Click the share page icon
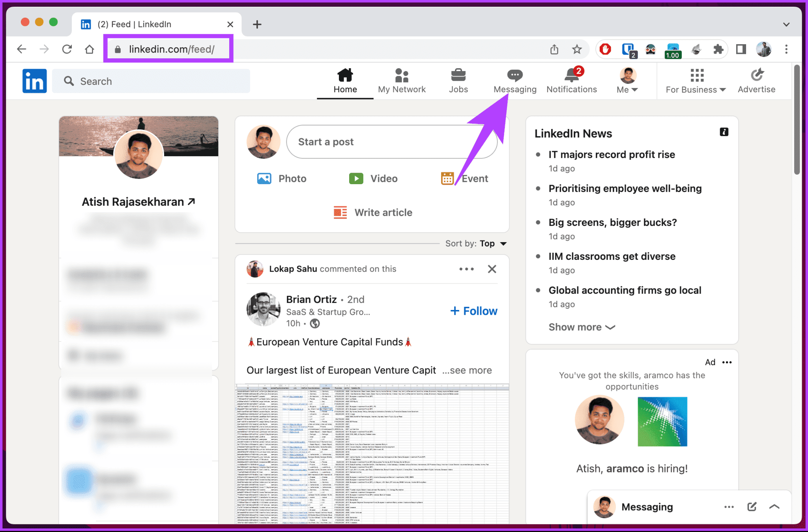Screen dimensions: 808x532 point(554,49)
